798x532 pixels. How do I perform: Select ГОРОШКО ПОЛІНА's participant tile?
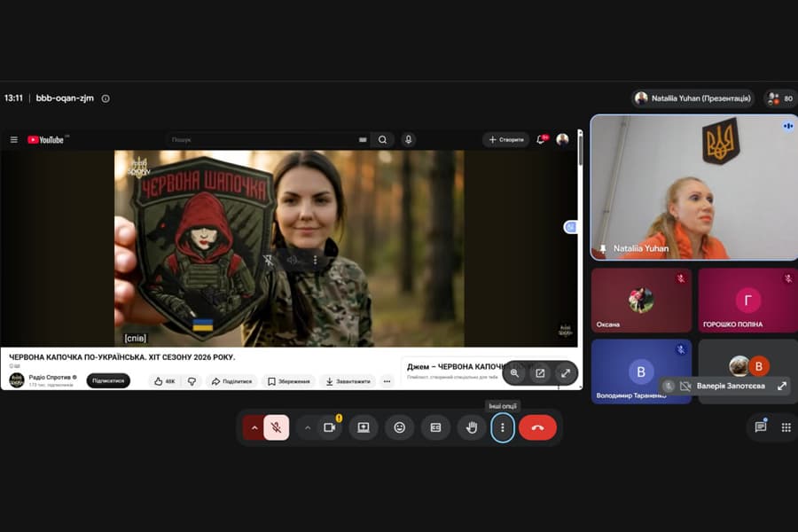748,301
